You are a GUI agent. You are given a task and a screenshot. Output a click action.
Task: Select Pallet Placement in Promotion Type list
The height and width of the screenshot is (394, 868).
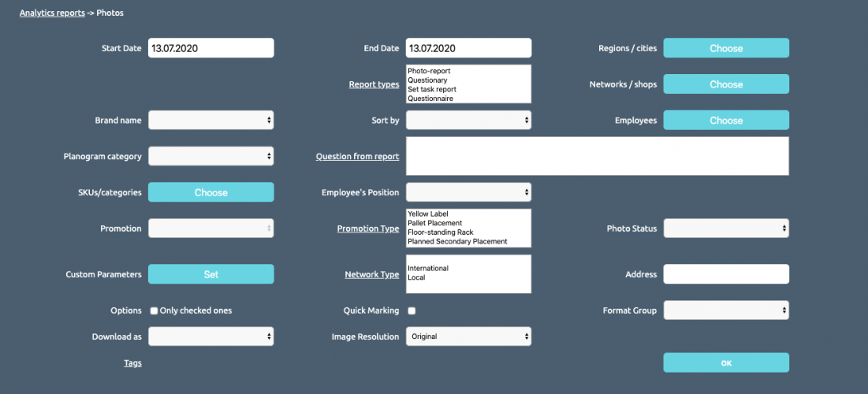click(x=434, y=223)
